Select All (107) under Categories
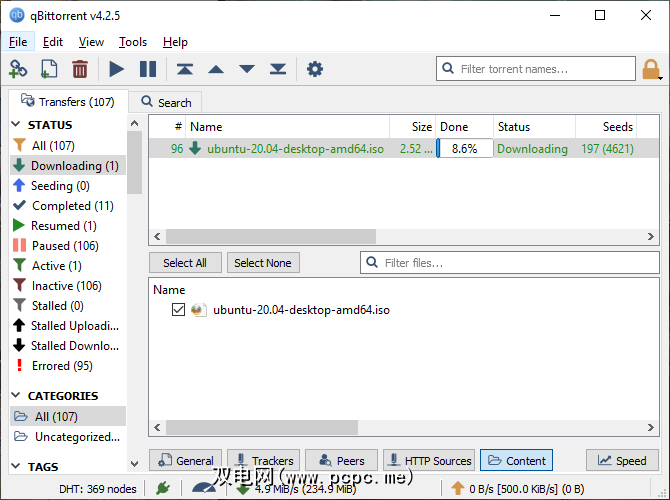Viewport: 670px width, 500px height. tap(68, 416)
